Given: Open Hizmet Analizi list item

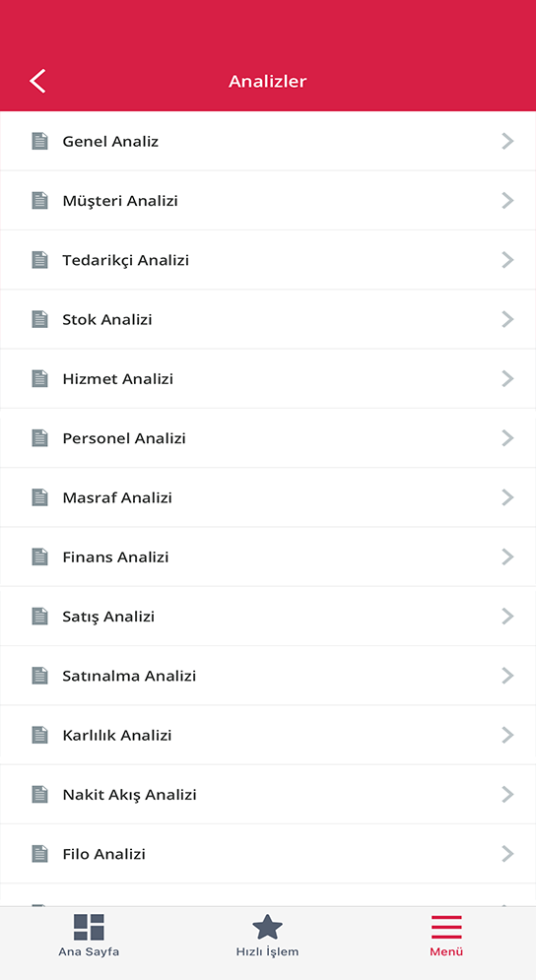Looking at the screenshot, I should click(x=268, y=379).
